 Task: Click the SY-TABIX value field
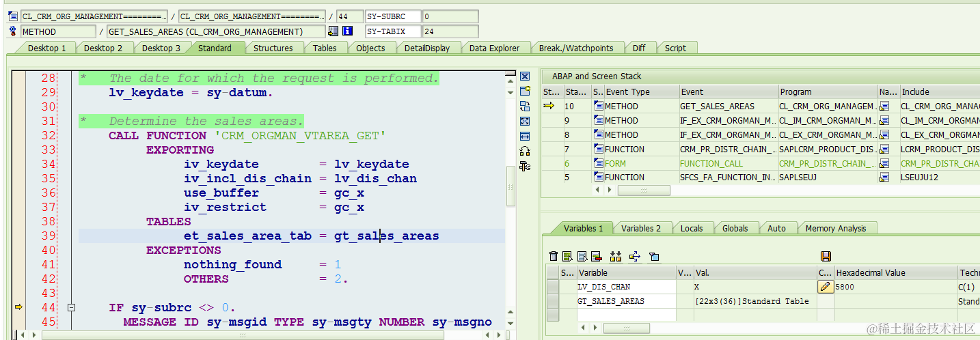coord(450,31)
